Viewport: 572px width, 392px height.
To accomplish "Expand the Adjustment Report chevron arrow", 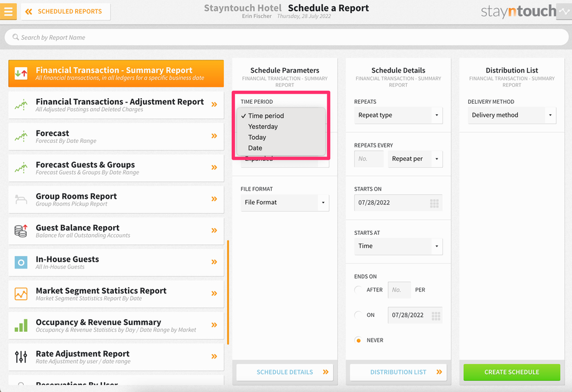I will pyautogui.click(x=214, y=104).
